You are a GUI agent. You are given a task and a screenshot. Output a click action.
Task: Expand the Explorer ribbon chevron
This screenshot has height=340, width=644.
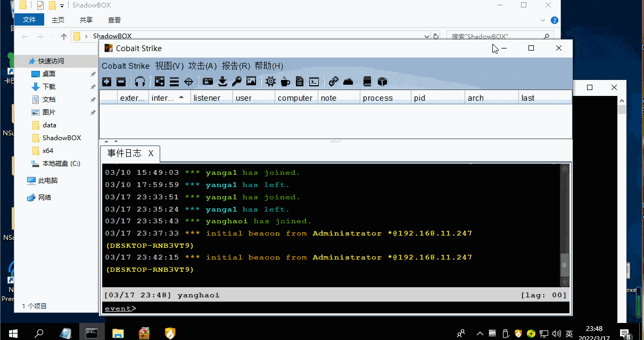542,20
